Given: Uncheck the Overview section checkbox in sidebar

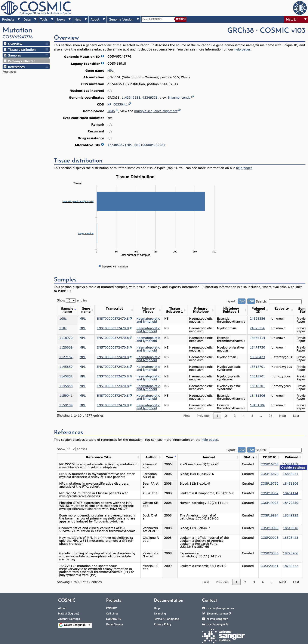Looking at the screenshot, I should (5, 44).
